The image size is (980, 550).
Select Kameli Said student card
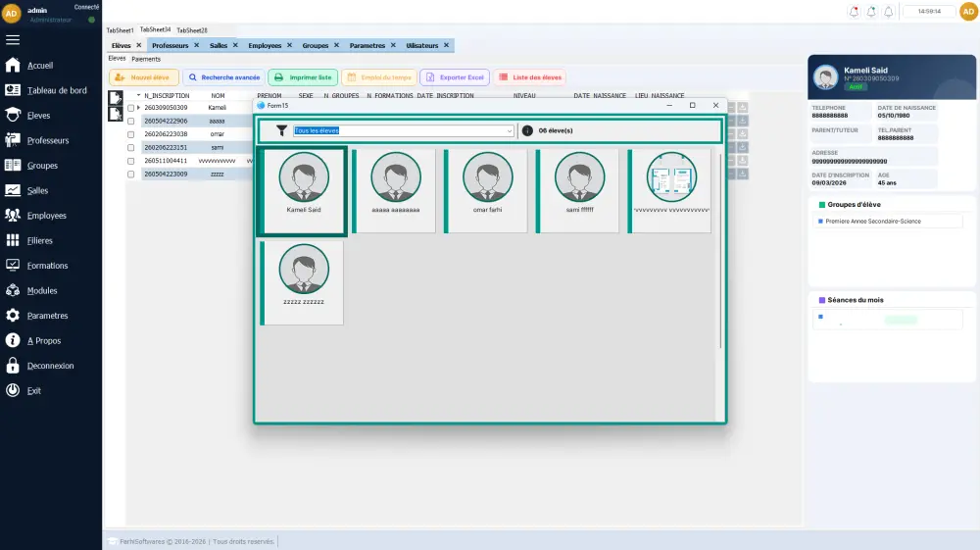point(303,191)
